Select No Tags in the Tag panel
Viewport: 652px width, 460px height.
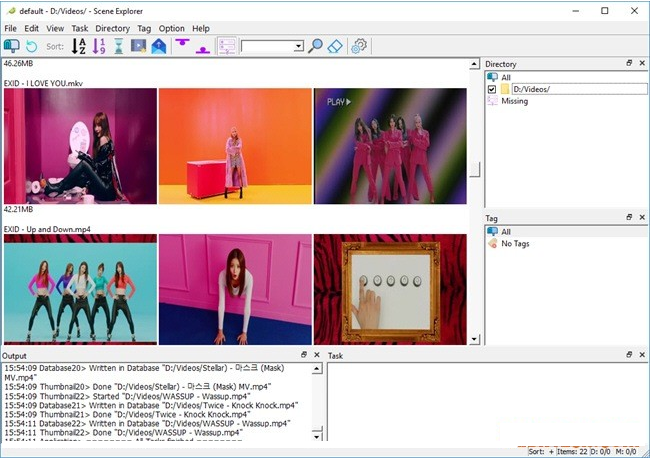[515, 244]
